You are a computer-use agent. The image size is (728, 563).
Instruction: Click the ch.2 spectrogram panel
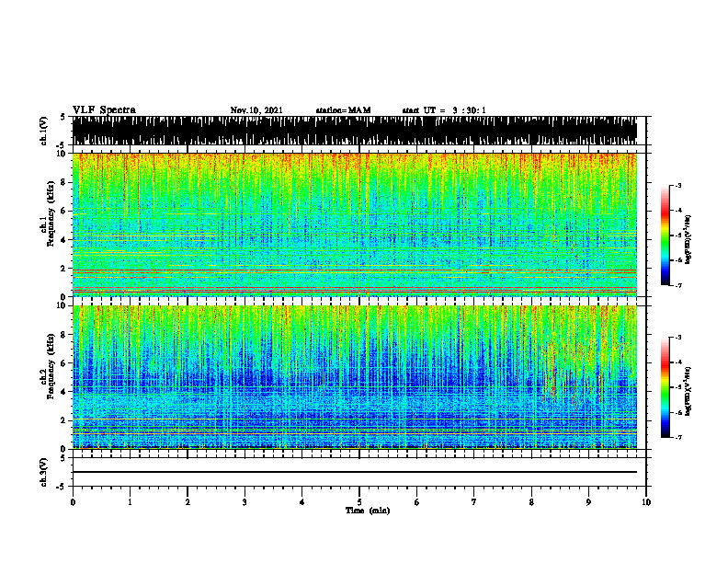355,377
